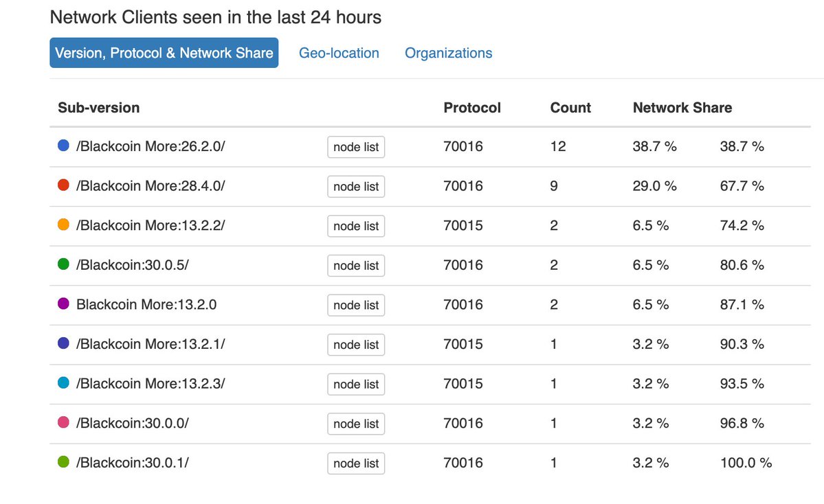
Task: Click the cumulative share 87.1 %
Action: [x=742, y=304]
